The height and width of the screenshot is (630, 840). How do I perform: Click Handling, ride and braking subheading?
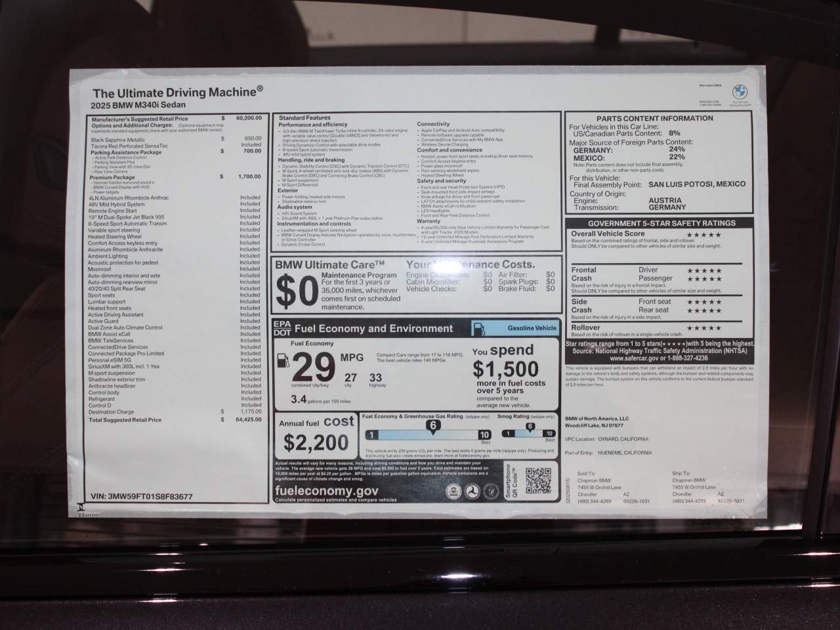311,160
